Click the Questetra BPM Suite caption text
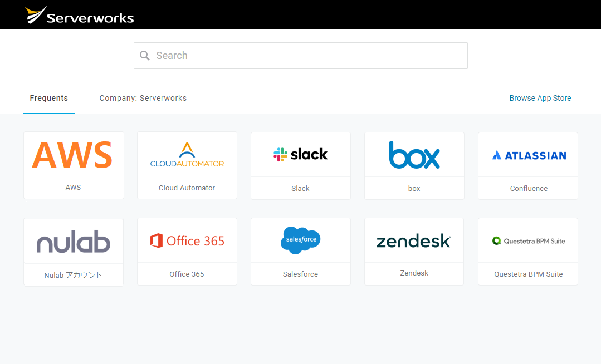This screenshot has height=364, width=601. coord(528,274)
